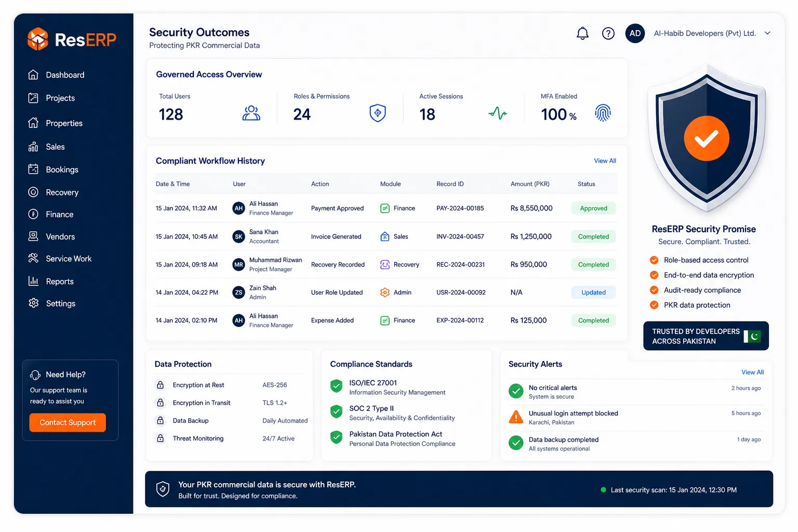Open the Projects menu item
Screen dimensions: 798x532
point(60,98)
